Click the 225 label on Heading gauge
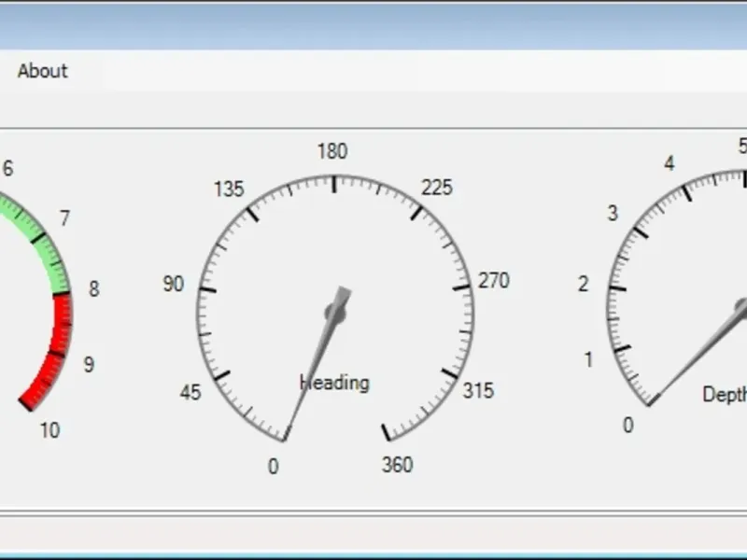 (x=437, y=188)
